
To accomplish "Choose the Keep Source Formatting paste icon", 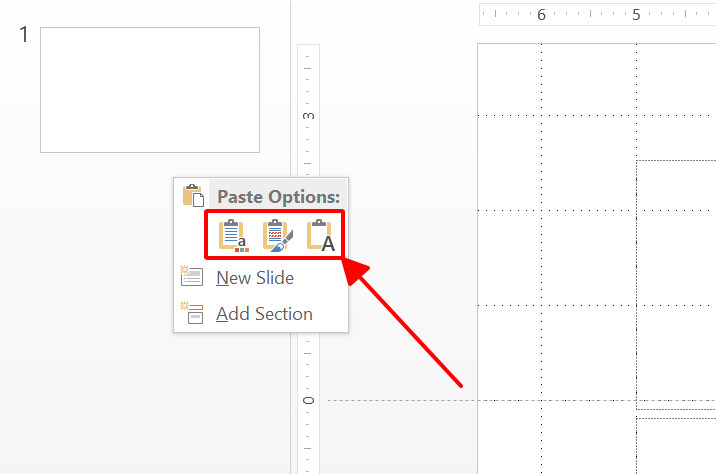I will pyautogui.click(x=278, y=236).
